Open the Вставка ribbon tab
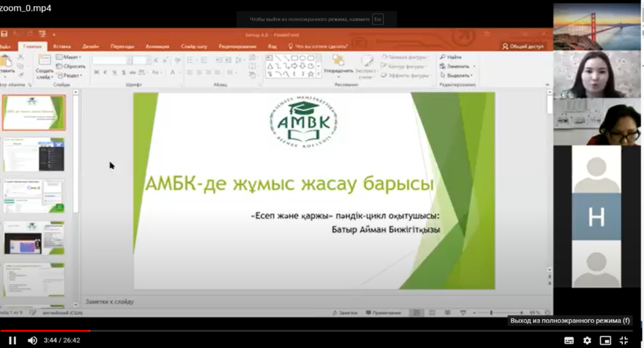 click(62, 47)
